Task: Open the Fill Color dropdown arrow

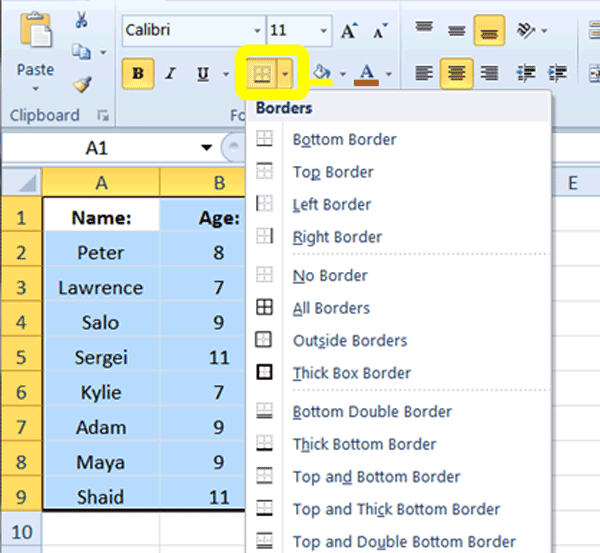Action: (x=343, y=73)
